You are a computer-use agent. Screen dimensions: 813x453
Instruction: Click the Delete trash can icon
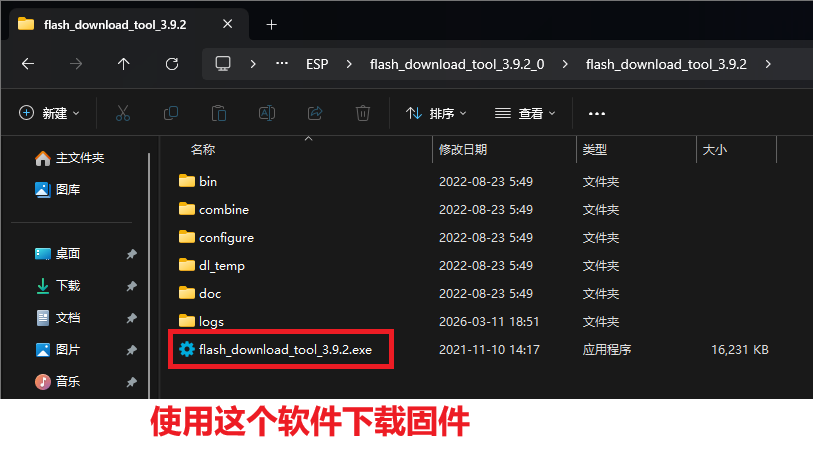point(364,114)
